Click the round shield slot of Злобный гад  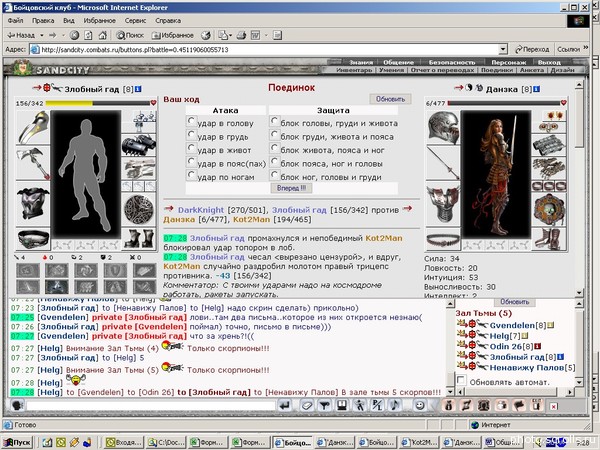[139, 209]
